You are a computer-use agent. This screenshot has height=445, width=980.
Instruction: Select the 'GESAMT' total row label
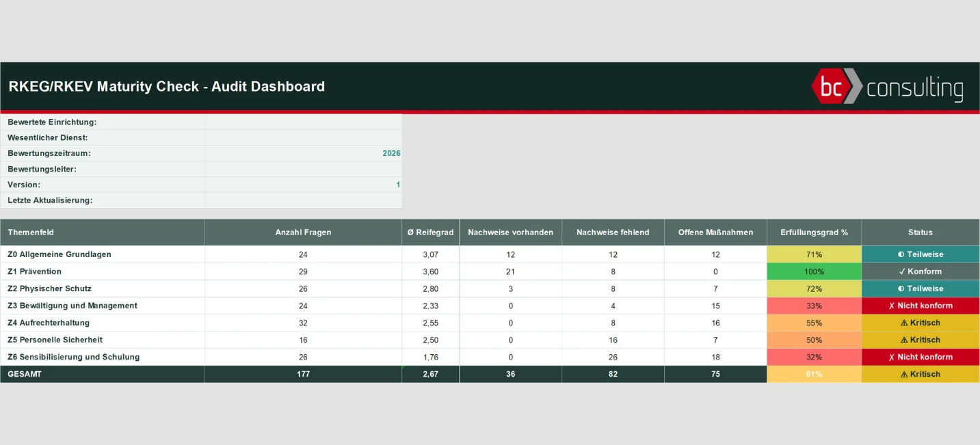click(x=25, y=374)
